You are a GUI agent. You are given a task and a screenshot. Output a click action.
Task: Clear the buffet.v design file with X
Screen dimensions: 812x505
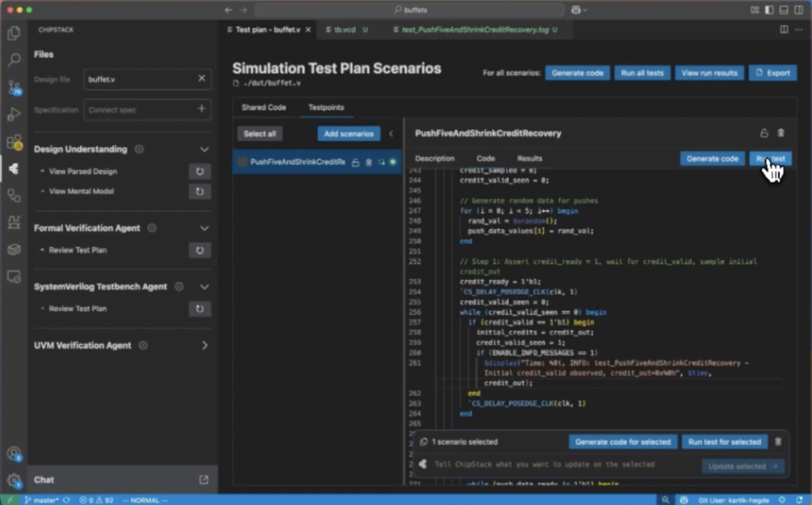201,78
